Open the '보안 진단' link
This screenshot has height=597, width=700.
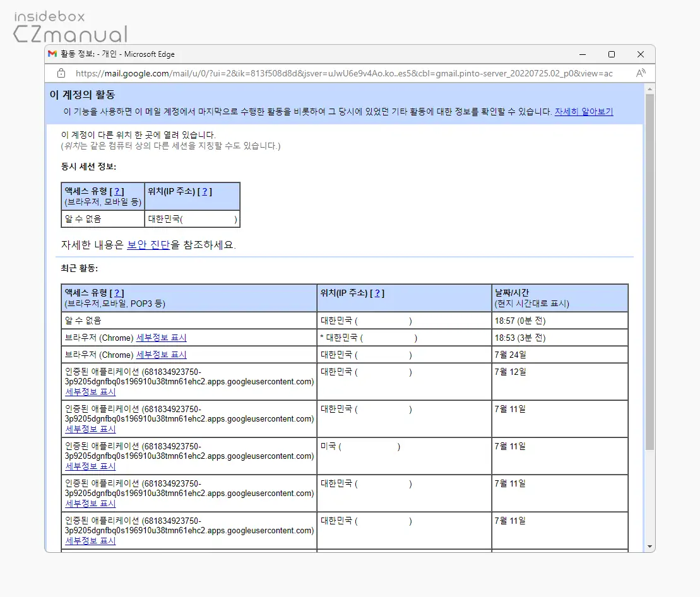148,244
